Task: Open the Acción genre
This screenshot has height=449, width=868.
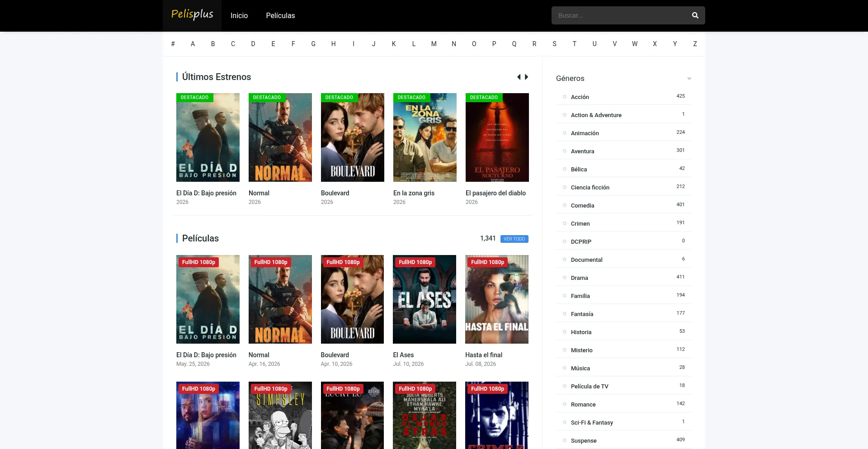Action: (580, 97)
